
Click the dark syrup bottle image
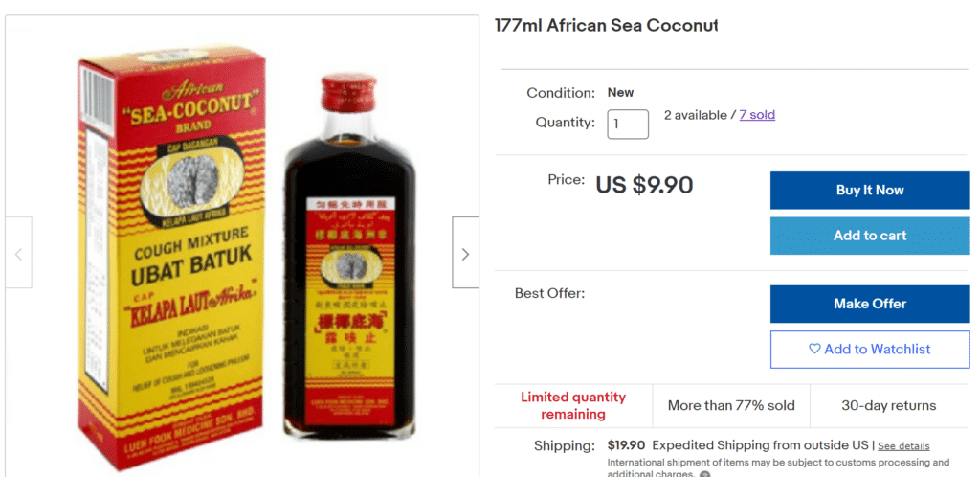coord(349,259)
